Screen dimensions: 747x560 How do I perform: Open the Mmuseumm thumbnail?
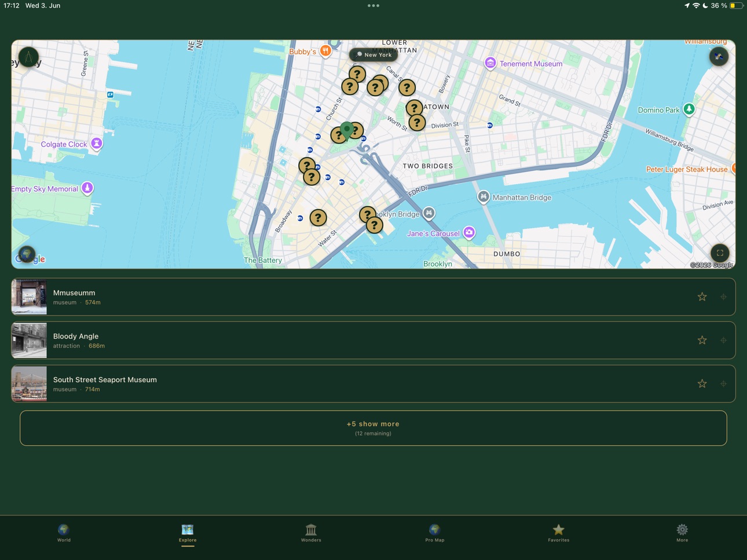(29, 297)
